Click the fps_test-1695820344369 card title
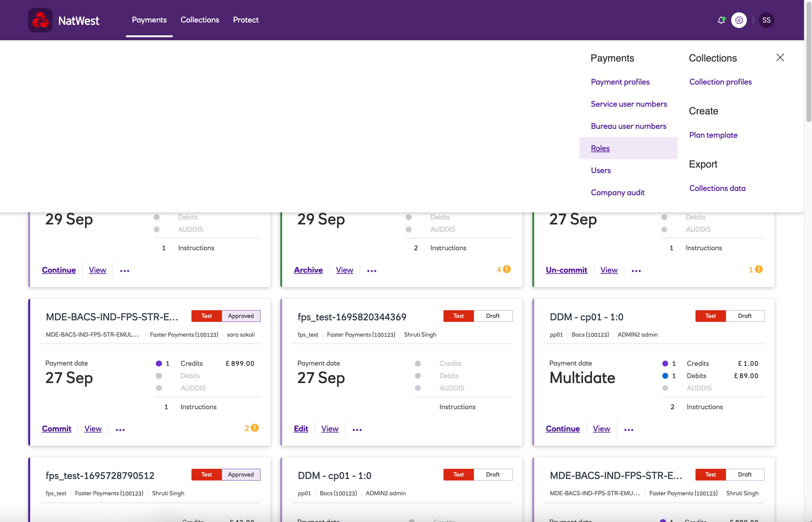This screenshot has height=522, width=812. pos(352,317)
